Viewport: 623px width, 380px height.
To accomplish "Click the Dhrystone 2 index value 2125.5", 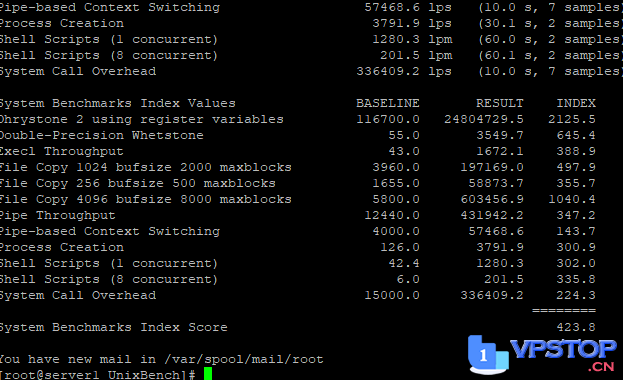I will 572,119.
